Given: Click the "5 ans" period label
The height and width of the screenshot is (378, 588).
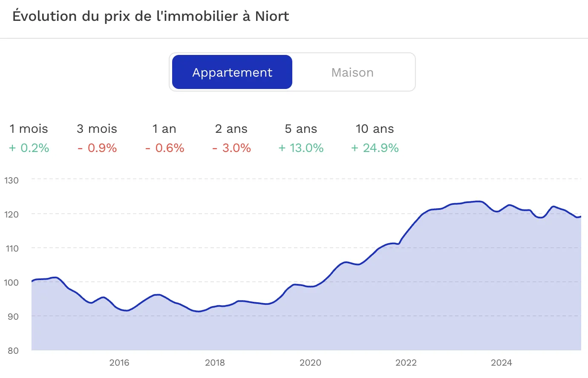Looking at the screenshot, I should 301,129.
